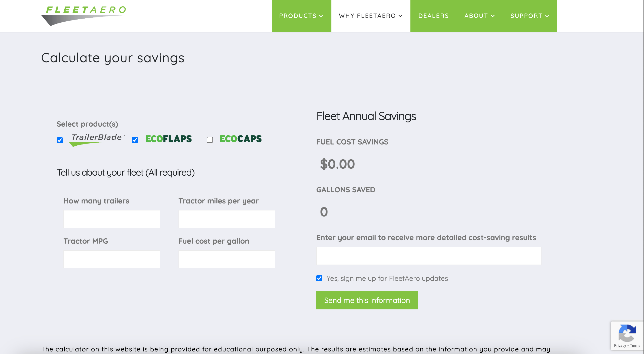This screenshot has width=644, height=354.
Task: Expand the Products menu
Action: 301,16
